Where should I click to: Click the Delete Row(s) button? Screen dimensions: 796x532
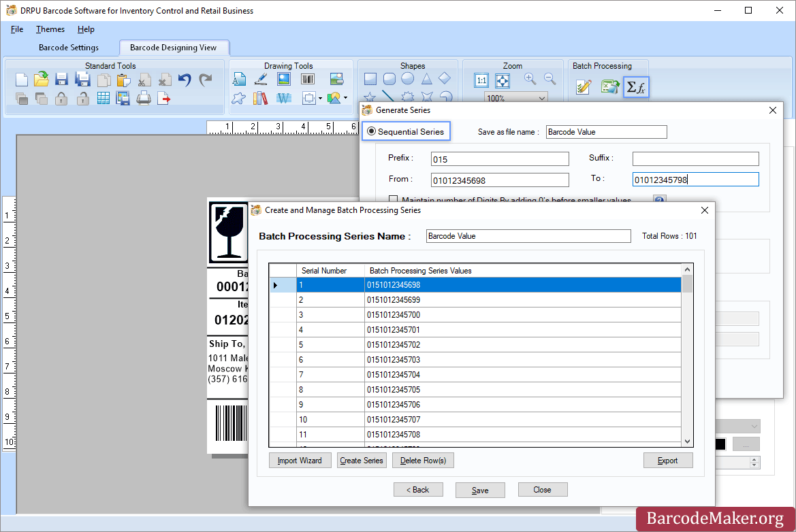pyautogui.click(x=423, y=461)
